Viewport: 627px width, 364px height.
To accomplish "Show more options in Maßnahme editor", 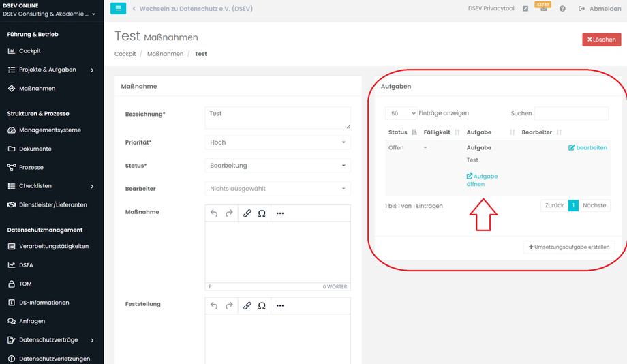I will coord(280,213).
